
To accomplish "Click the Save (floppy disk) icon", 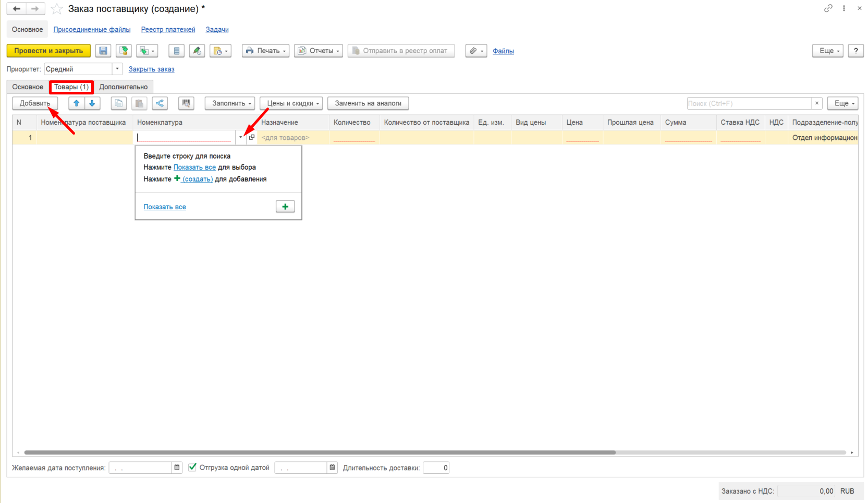I will tap(103, 51).
